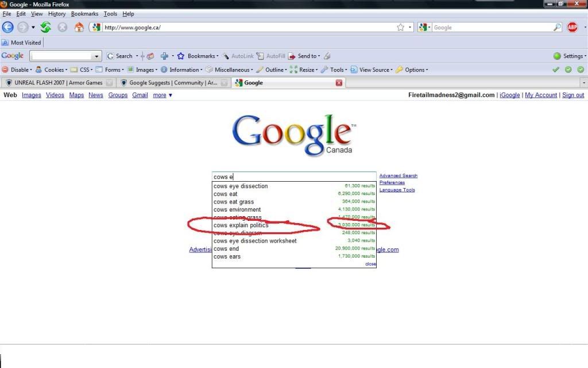This screenshot has width=588, height=368.
Task: Click the Search button on the Google toolbar
Action: [x=119, y=56]
